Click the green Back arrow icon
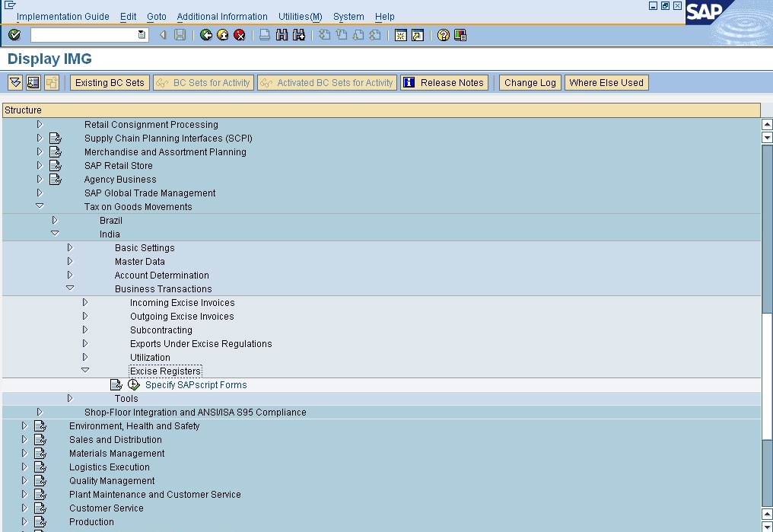Screen dimensions: 773x532 [206, 35]
